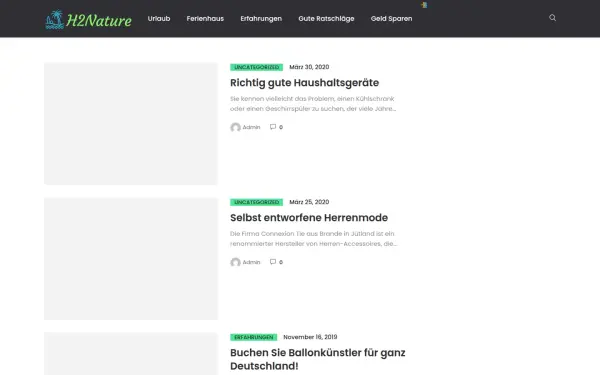
Task: Click Admin author name on Haushaltsgeräte post
Action: point(251,127)
